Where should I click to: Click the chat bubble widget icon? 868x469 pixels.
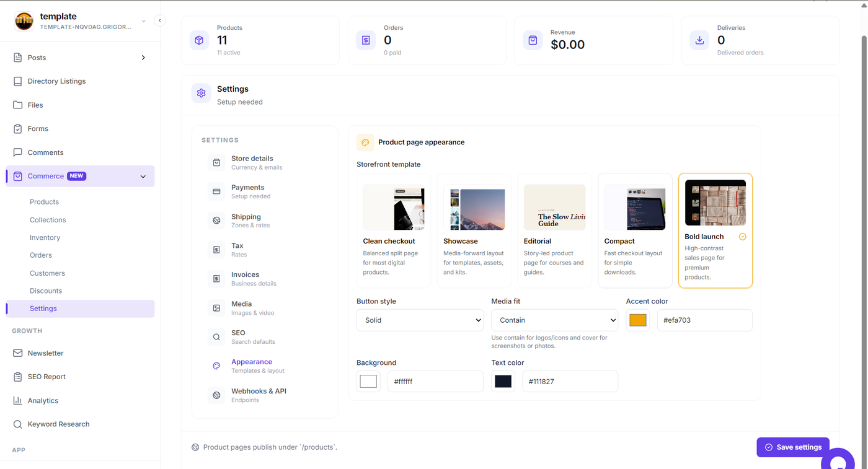point(838,462)
